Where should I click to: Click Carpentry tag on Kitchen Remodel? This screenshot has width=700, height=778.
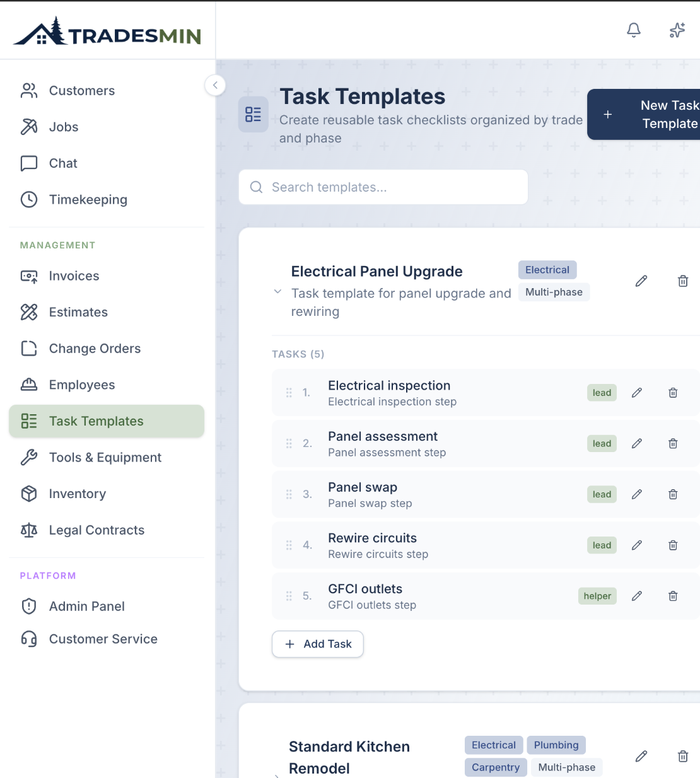(x=496, y=767)
